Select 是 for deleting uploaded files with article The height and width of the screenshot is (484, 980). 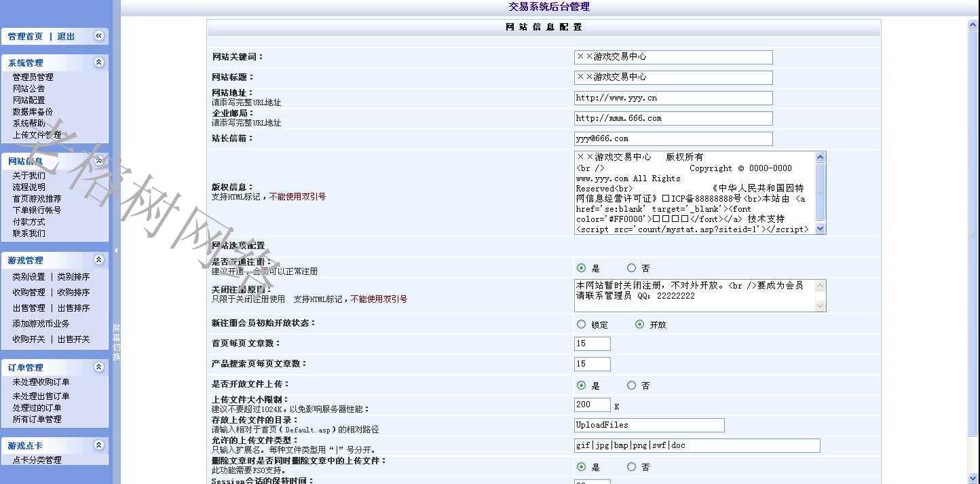(582, 467)
